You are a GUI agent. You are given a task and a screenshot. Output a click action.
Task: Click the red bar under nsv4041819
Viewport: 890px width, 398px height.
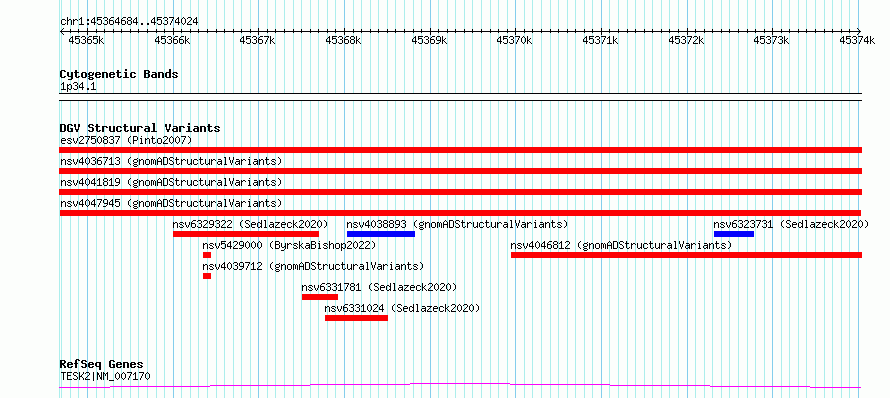coord(460,192)
